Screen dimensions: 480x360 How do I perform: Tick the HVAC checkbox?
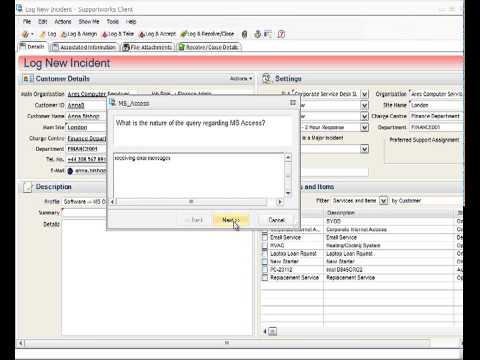click(265, 246)
